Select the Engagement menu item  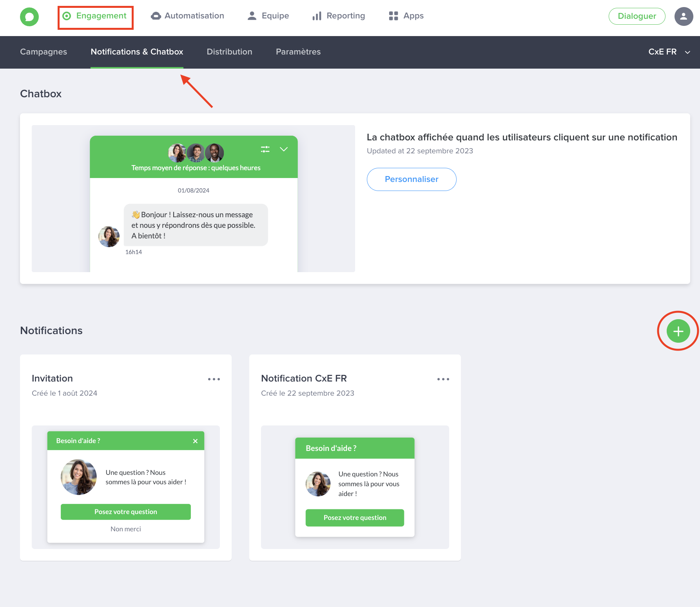(x=95, y=16)
